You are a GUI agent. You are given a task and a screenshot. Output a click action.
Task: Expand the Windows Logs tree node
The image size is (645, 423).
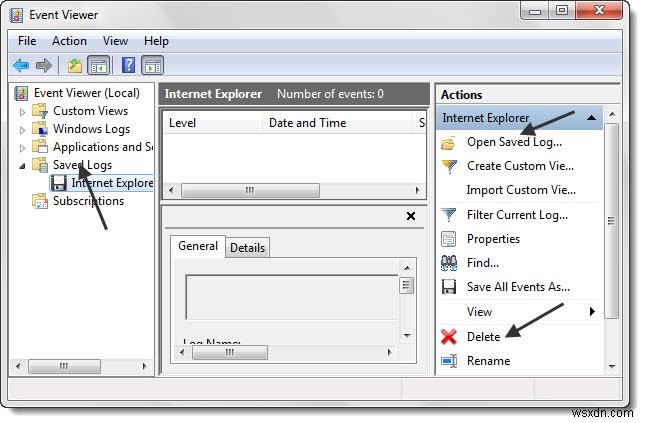pos(23,130)
